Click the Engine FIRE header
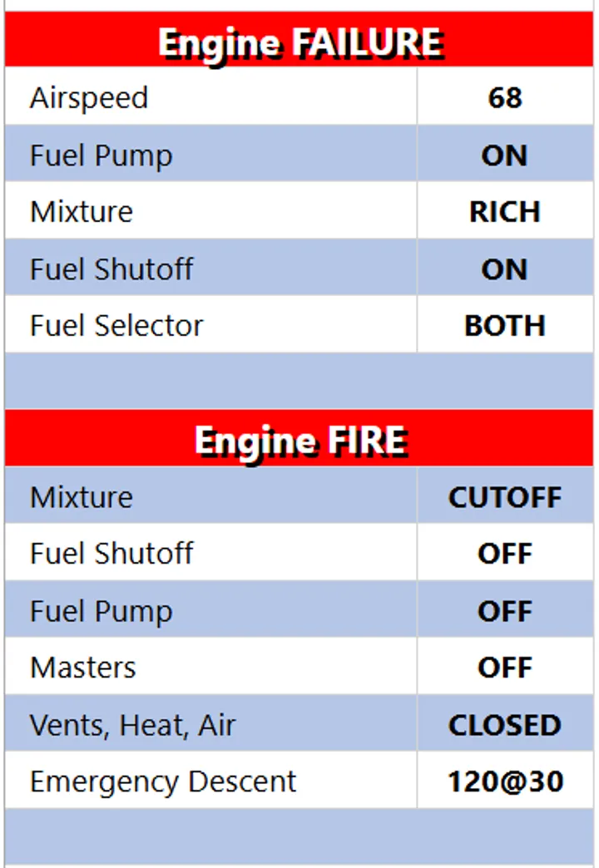 click(x=299, y=441)
